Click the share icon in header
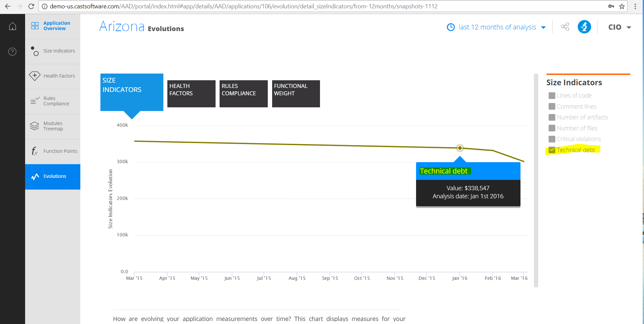The width and height of the screenshot is (644, 324). coord(565,27)
